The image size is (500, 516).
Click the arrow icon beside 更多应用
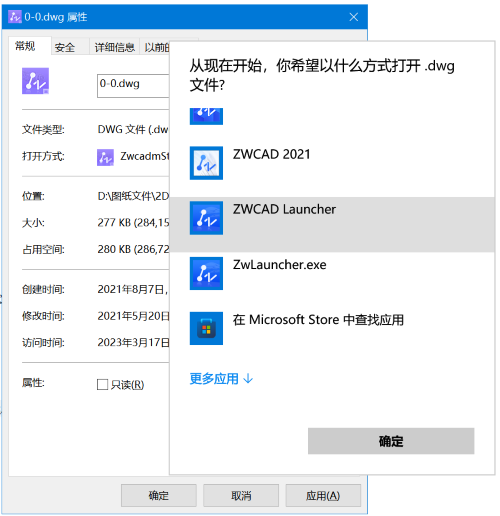(248, 379)
